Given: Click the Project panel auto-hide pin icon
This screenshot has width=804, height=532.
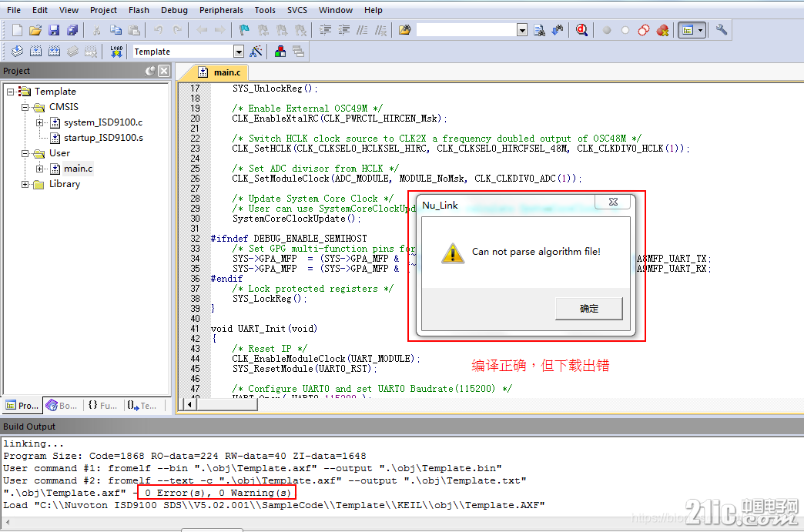Looking at the screenshot, I should click(150, 71).
